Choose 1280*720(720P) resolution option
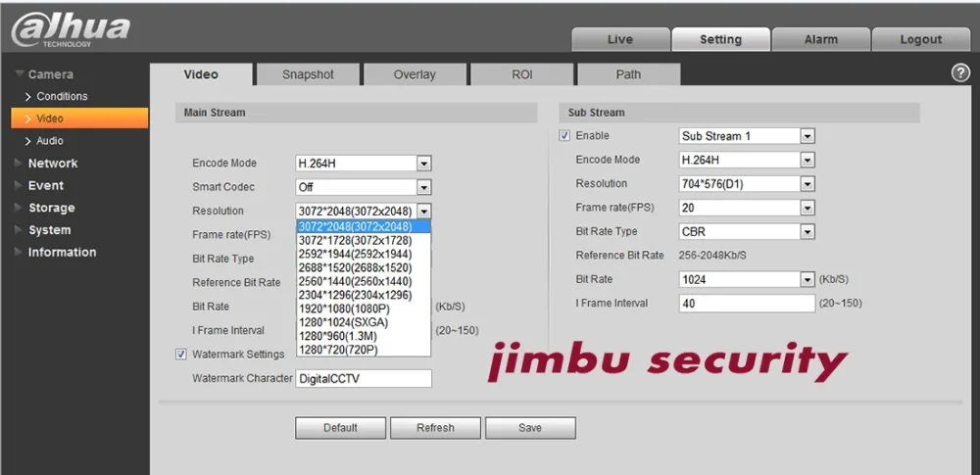980x475 pixels. [364, 350]
